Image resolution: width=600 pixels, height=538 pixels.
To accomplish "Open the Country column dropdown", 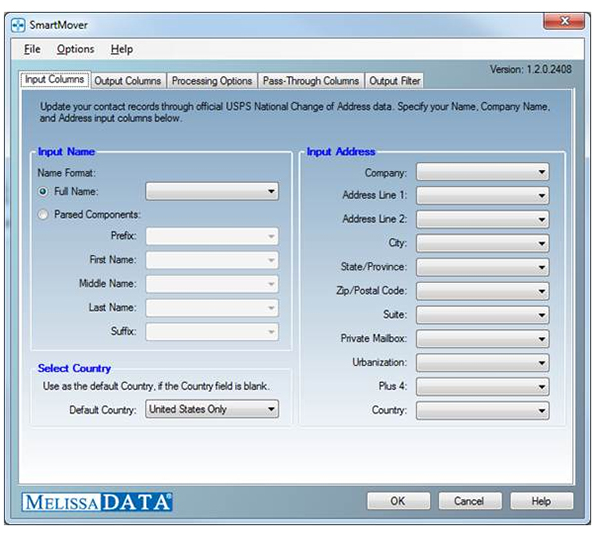I will tap(483, 410).
